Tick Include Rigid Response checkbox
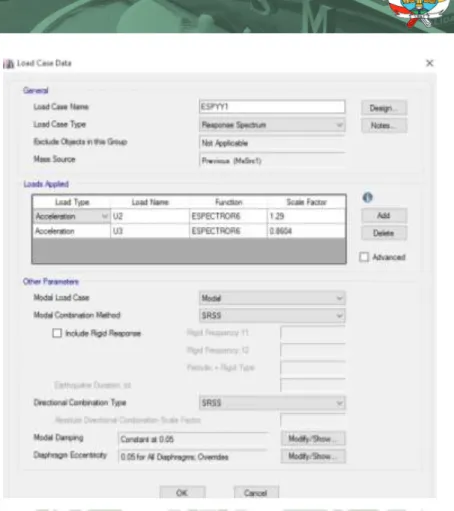The width and height of the screenshot is (454, 511). tap(57, 333)
